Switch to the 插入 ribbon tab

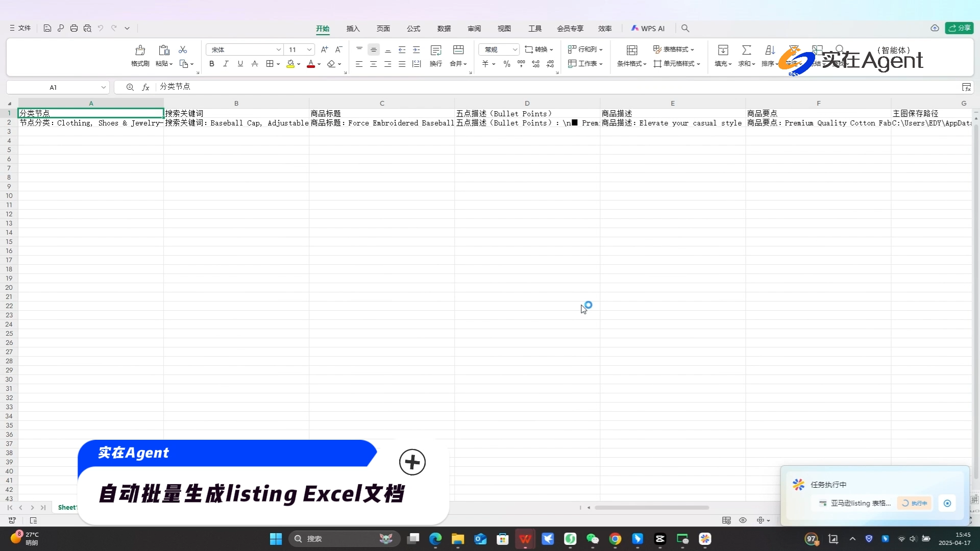point(353,29)
